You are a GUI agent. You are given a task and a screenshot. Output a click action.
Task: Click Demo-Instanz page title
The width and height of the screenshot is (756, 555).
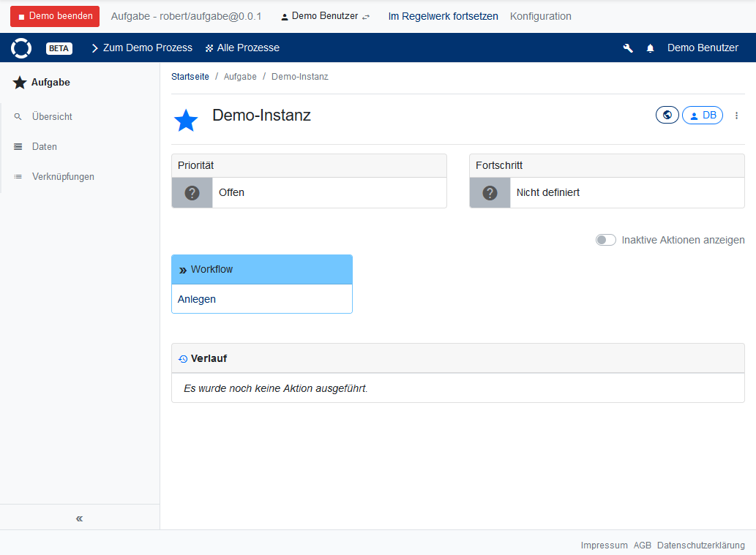coord(261,116)
